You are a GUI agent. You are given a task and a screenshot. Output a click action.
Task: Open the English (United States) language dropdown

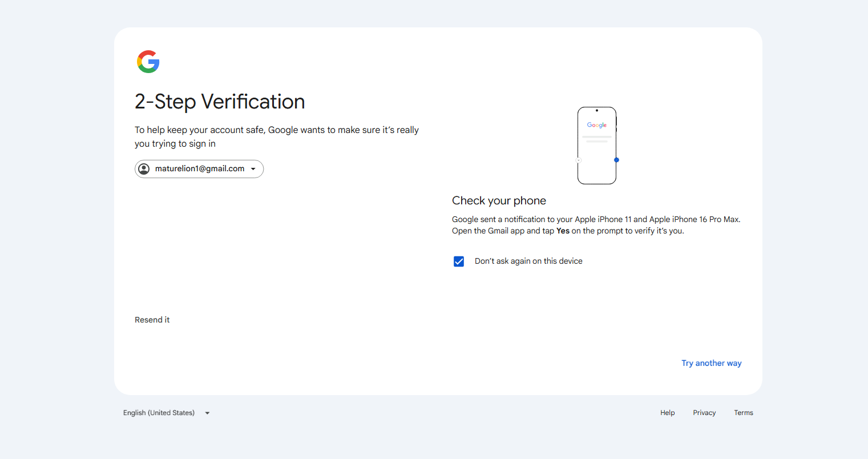[167, 413]
